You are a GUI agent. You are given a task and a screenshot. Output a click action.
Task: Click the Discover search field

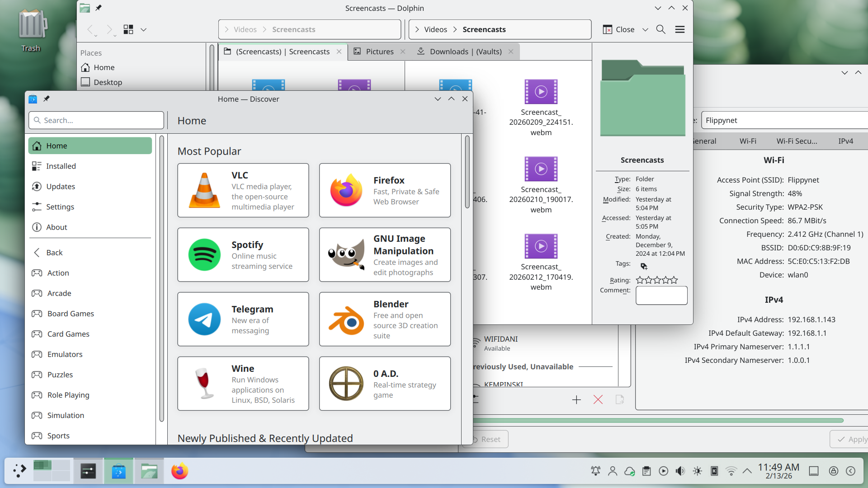coord(96,120)
